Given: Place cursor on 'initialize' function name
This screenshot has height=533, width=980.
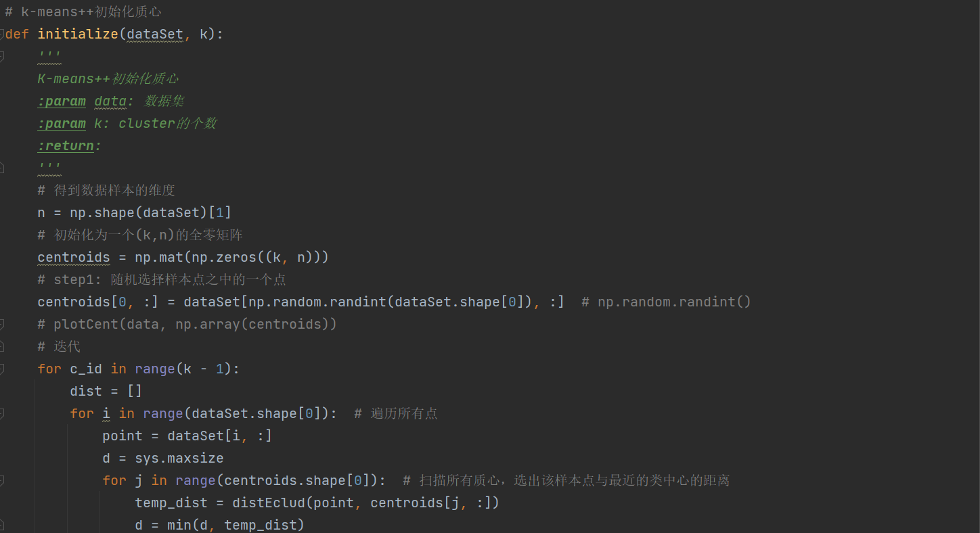Looking at the screenshot, I should click(78, 34).
